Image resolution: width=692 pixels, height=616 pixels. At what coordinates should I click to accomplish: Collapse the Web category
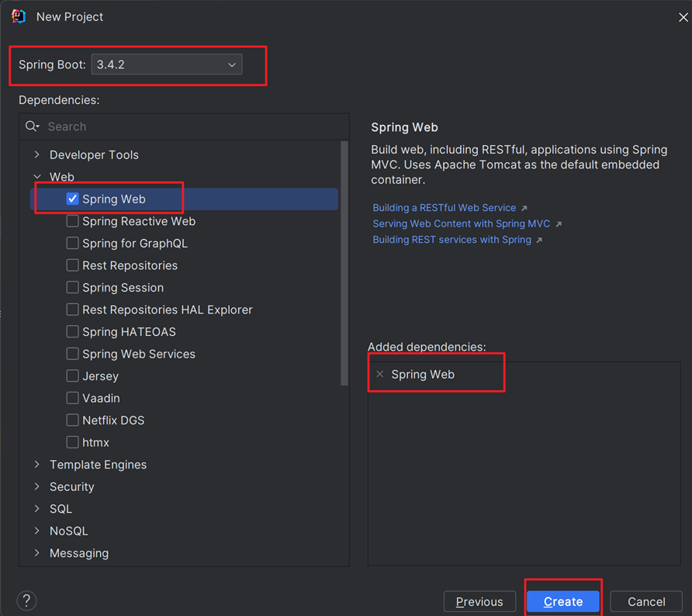point(37,177)
